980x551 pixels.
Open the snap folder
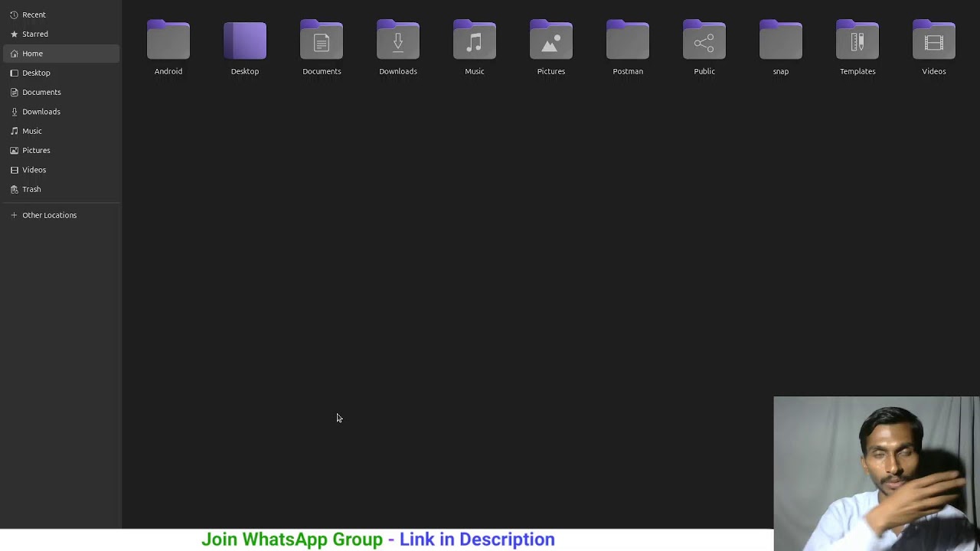click(781, 40)
